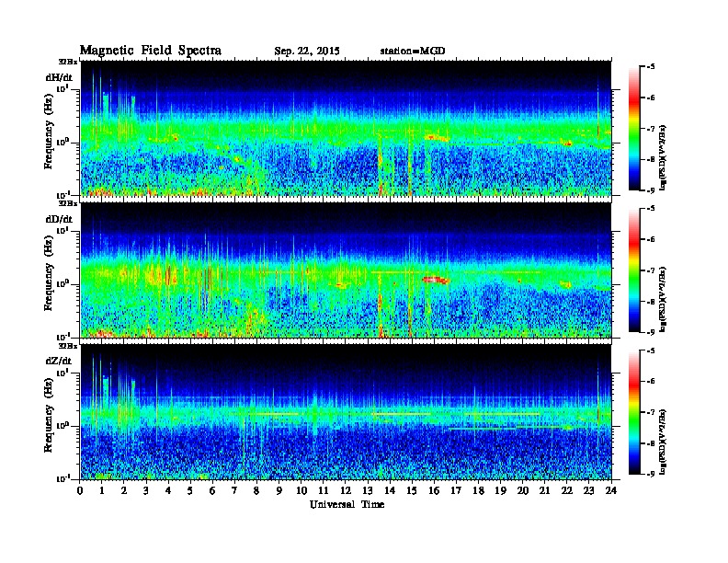728x563 pixels.
Task: Click the red burst near 16 UT in dD/dt
Action: 436,280
